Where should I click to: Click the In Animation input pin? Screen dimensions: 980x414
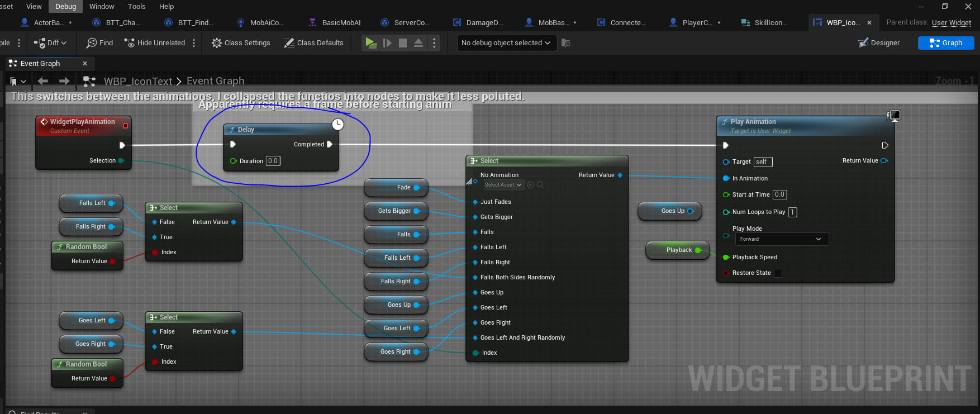[x=726, y=179]
